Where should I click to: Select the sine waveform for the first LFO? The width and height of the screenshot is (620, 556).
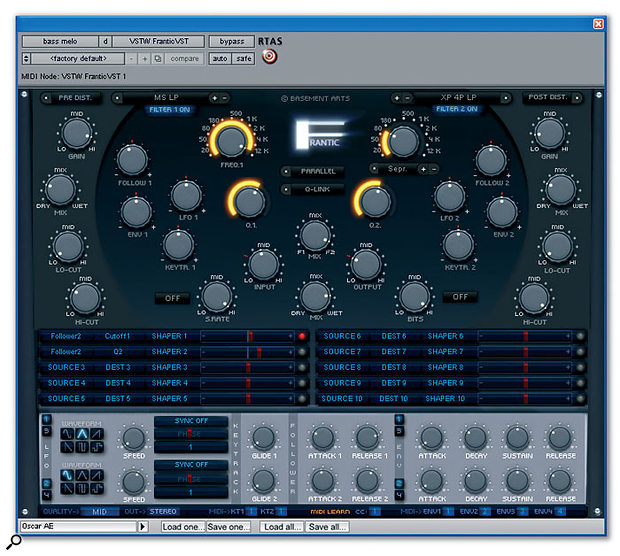click(66, 434)
